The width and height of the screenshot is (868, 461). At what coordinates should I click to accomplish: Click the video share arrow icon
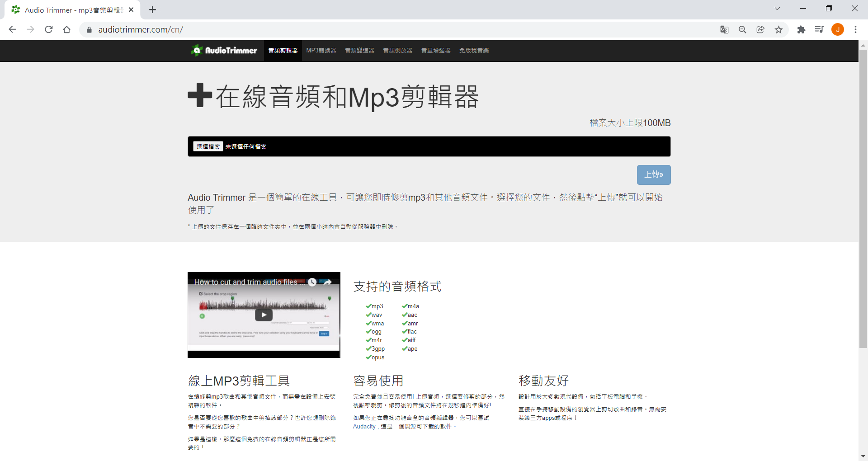[327, 282]
